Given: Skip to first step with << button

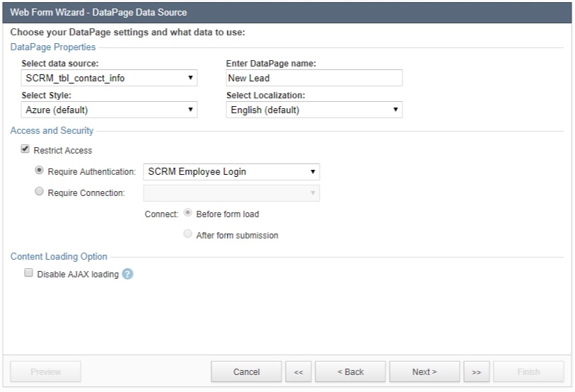Looking at the screenshot, I should tap(298, 372).
